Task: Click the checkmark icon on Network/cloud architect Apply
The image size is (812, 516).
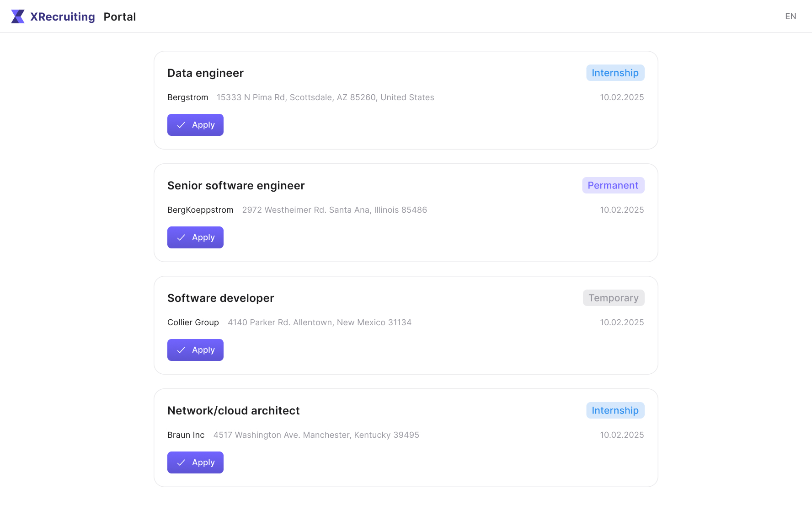Action: click(x=181, y=462)
